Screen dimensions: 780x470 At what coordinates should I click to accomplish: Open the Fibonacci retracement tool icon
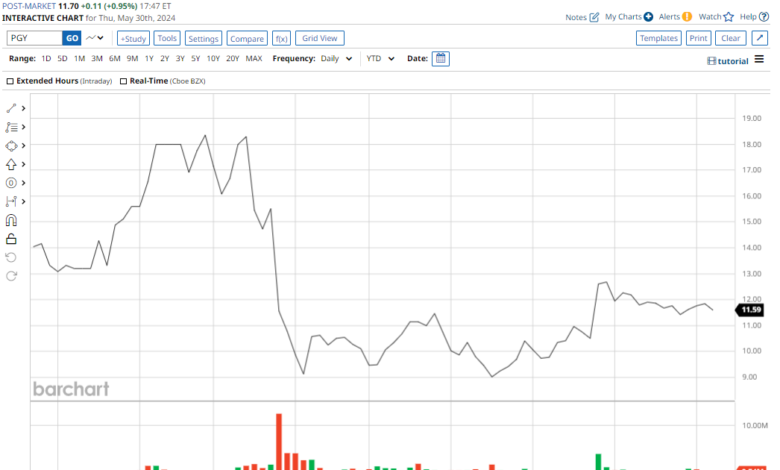click(x=11, y=127)
